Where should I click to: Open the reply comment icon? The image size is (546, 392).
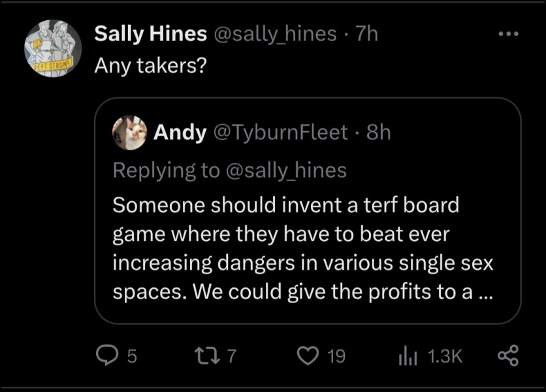point(105,355)
